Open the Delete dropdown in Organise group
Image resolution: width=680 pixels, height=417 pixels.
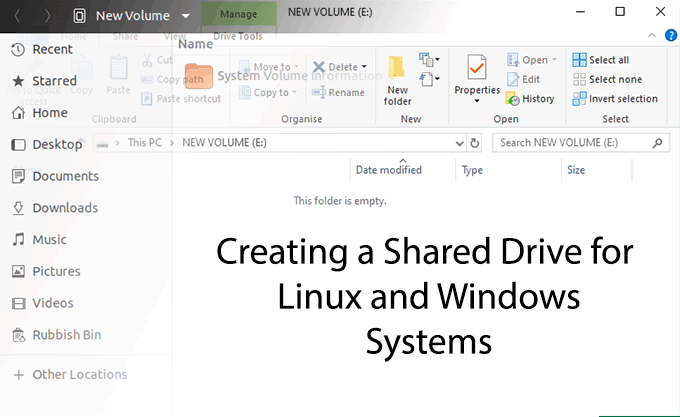click(x=364, y=68)
